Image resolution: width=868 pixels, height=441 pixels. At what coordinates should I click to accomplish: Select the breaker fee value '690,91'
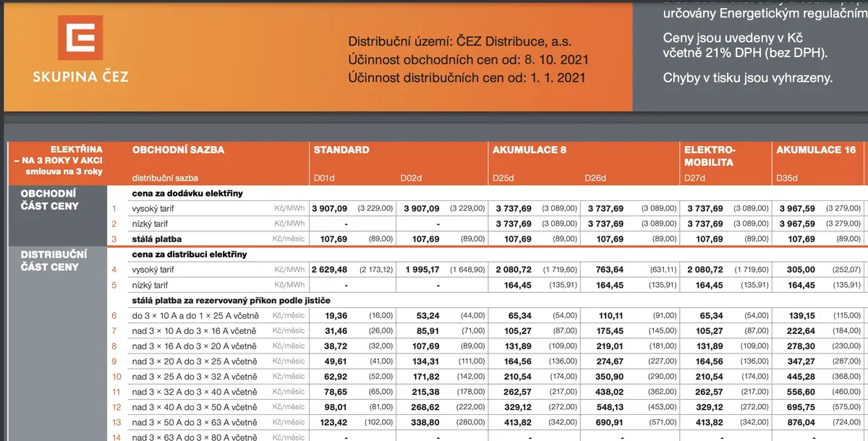click(x=609, y=422)
